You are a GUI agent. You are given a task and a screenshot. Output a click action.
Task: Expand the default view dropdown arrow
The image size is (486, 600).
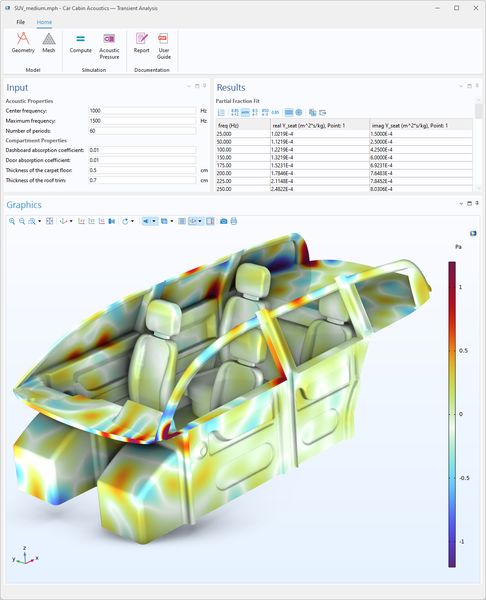click(71, 221)
